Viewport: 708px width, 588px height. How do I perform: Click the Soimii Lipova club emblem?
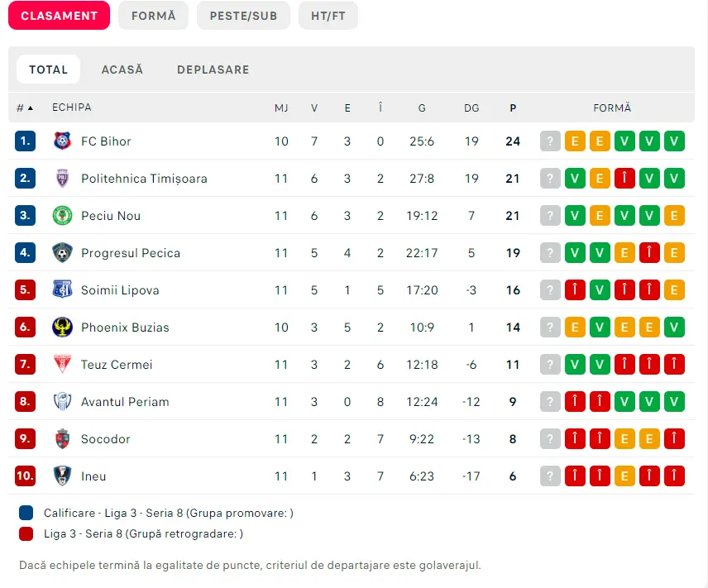[62, 290]
